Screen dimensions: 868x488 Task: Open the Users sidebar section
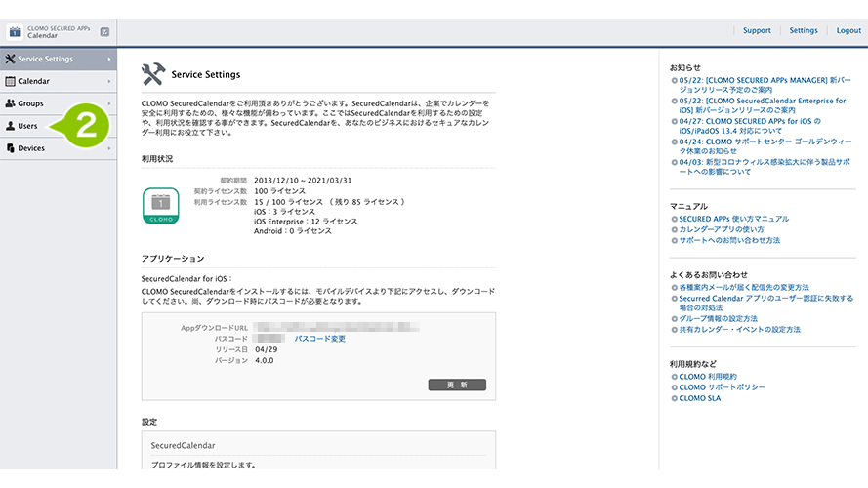59,126
